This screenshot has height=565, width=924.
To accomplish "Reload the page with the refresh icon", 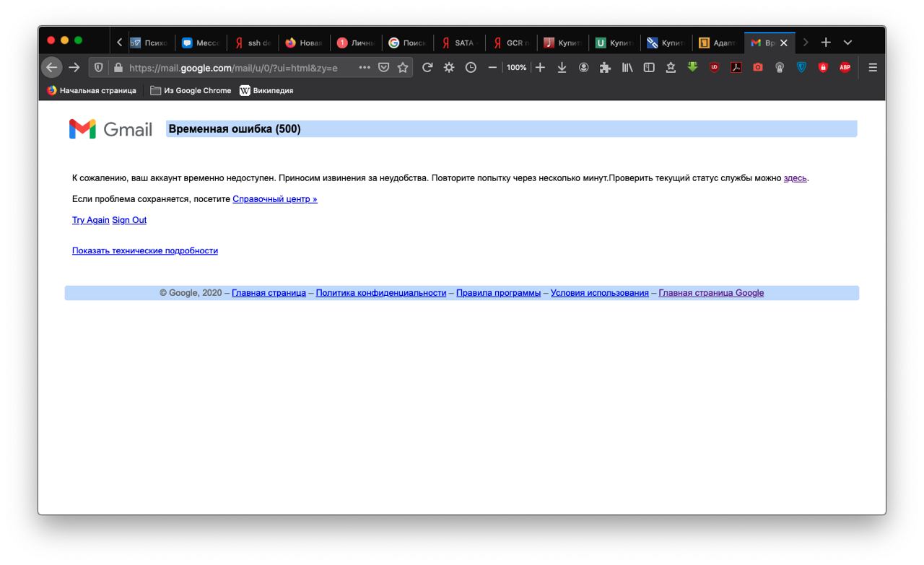I will pos(427,67).
